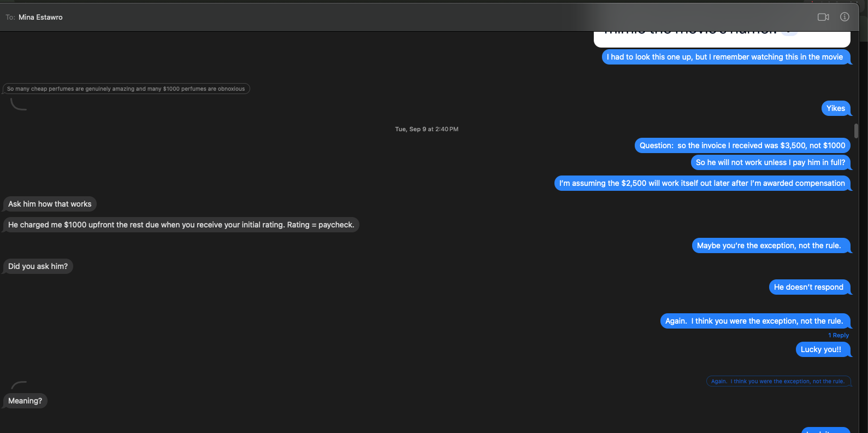Select the 'Ask him how that works' message

click(x=50, y=204)
